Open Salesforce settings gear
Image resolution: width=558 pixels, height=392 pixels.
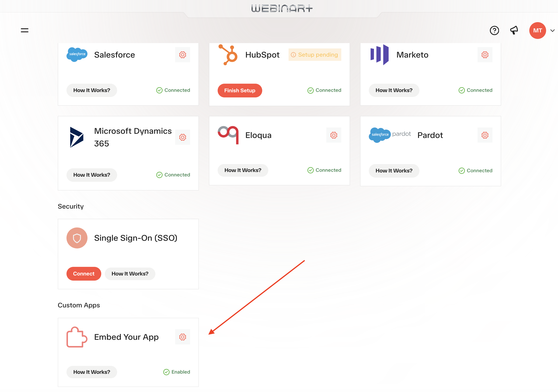click(182, 55)
